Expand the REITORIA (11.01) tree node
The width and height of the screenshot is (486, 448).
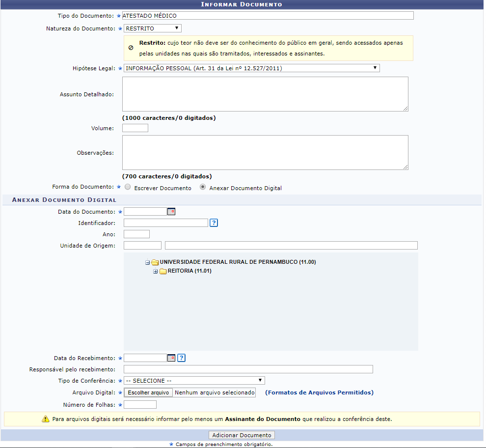(x=156, y=271)
